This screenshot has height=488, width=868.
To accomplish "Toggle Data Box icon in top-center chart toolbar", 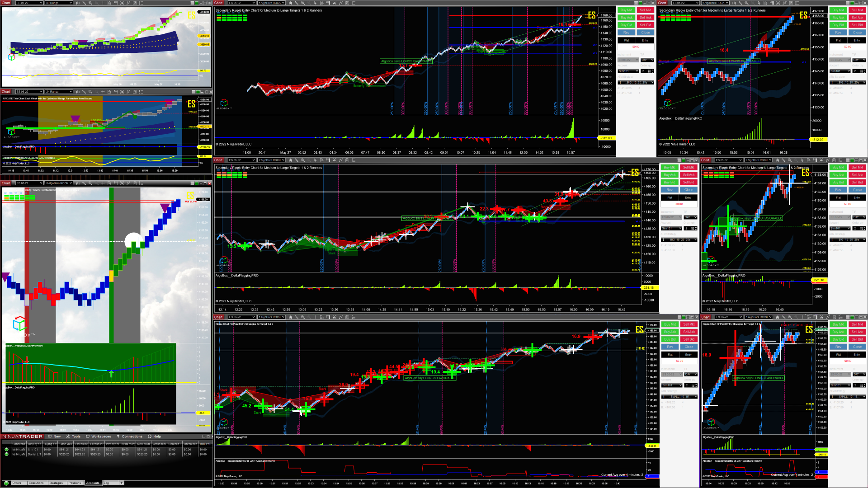I will coord(322,3).
